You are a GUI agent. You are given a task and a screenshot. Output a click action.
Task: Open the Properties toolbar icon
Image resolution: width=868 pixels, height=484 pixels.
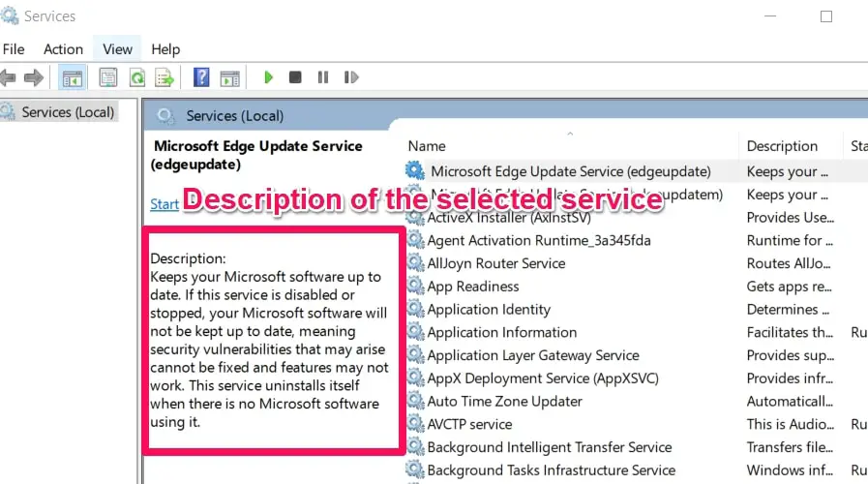tap(108, 77)
